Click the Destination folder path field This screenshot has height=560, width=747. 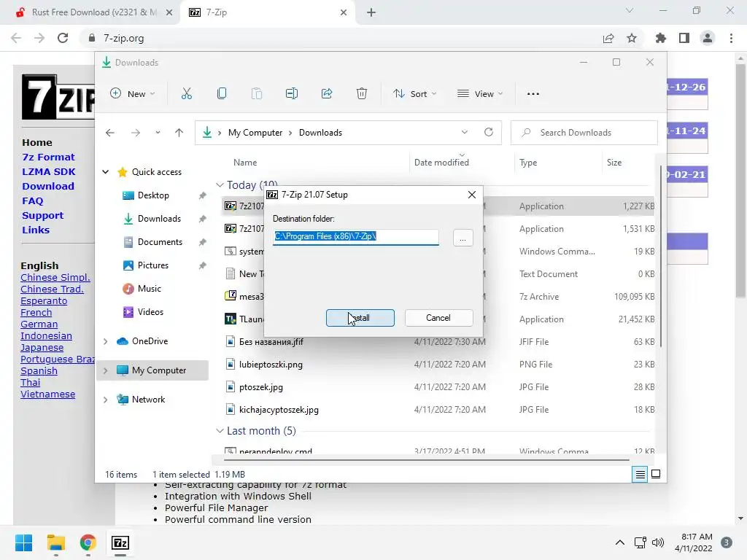click(356, 237)
